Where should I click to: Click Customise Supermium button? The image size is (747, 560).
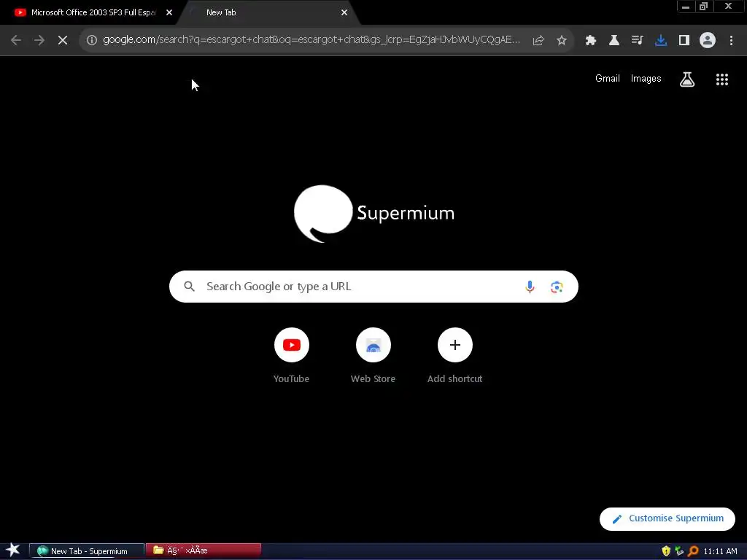coord(667,518)
